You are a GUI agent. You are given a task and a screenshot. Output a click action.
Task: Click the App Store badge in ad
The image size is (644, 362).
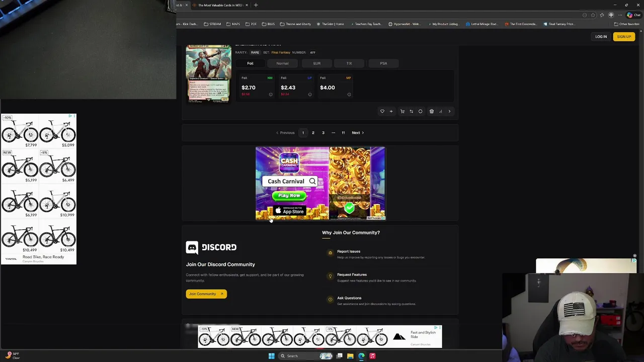pos(289,211)
